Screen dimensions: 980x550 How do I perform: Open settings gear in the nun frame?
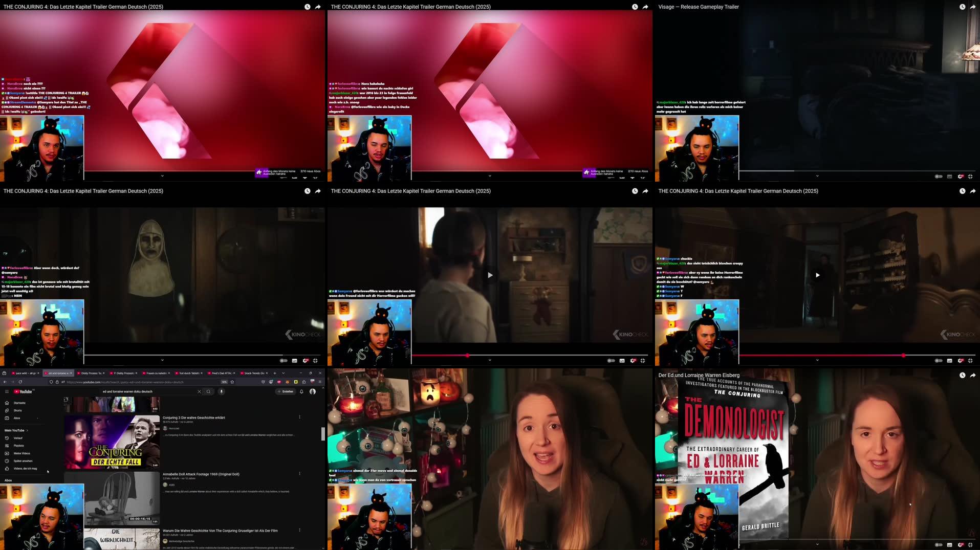(x=306, y=361)
